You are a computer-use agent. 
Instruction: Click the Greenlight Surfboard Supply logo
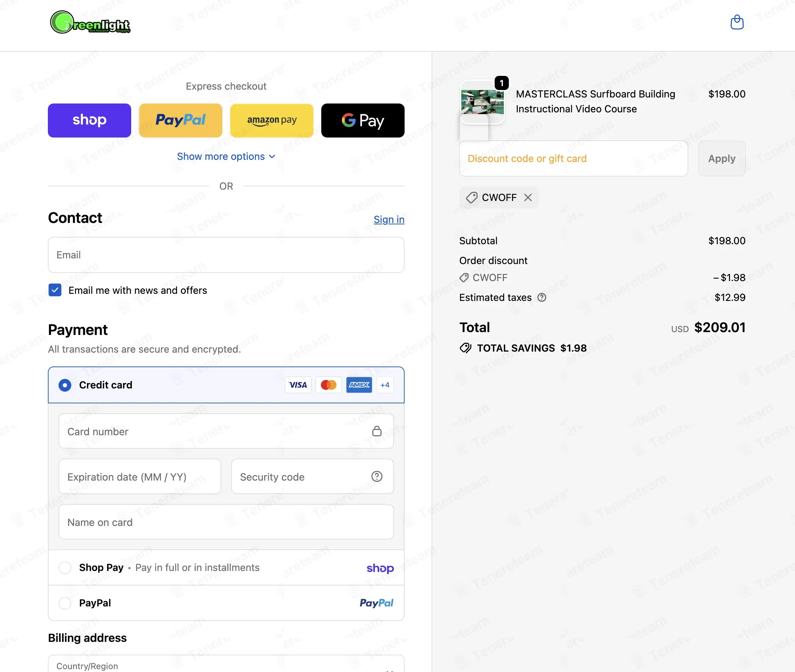click(90, 22)
